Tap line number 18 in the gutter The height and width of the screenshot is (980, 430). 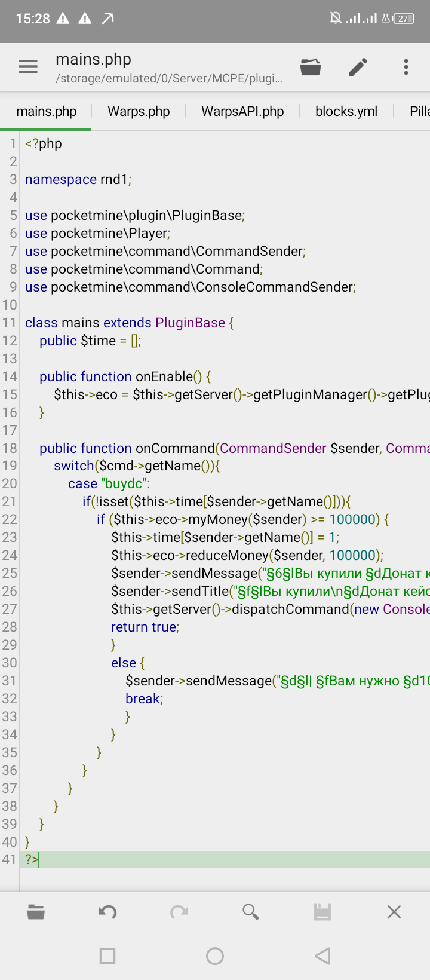pos(10,448)
